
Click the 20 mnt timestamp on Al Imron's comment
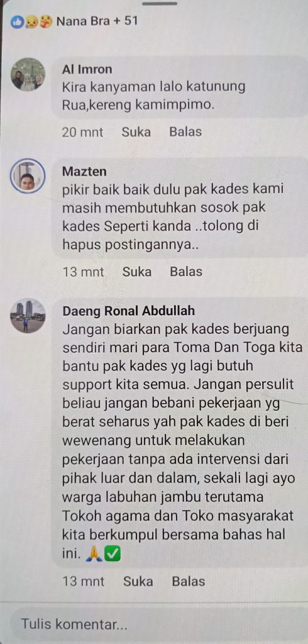pos(82,132)
